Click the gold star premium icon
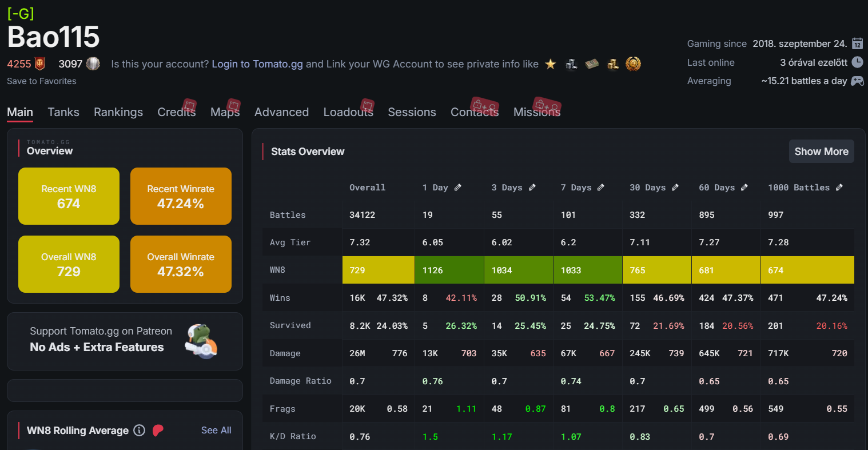The height and width of the screenshot is (450, 868). coord(550,64)
